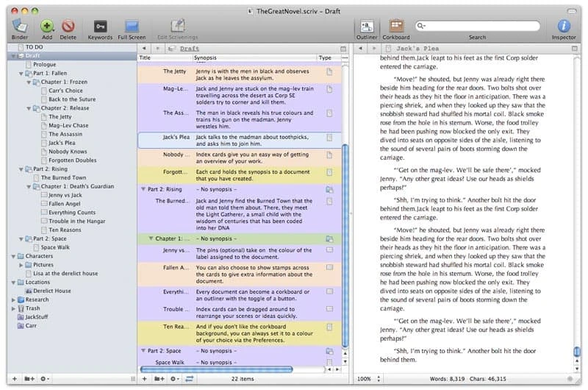Select the TO DO document in the binder

click(34, 47)
